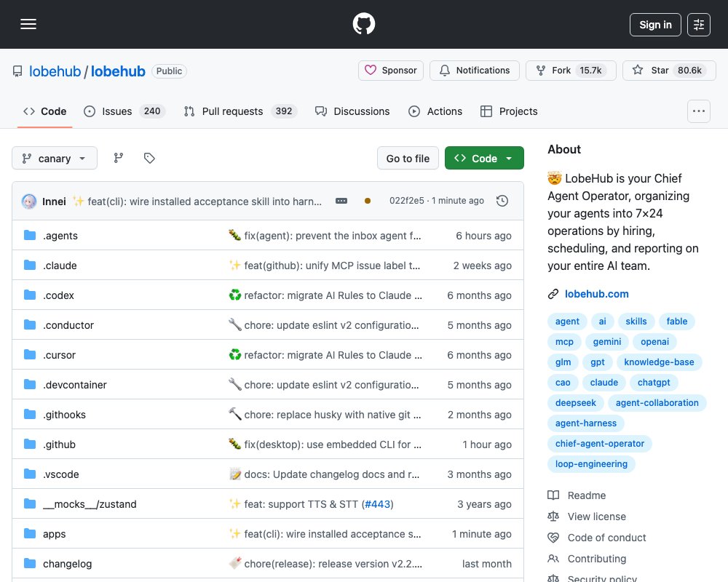Open the hamburger navigation menu

(x=28, y=24)
